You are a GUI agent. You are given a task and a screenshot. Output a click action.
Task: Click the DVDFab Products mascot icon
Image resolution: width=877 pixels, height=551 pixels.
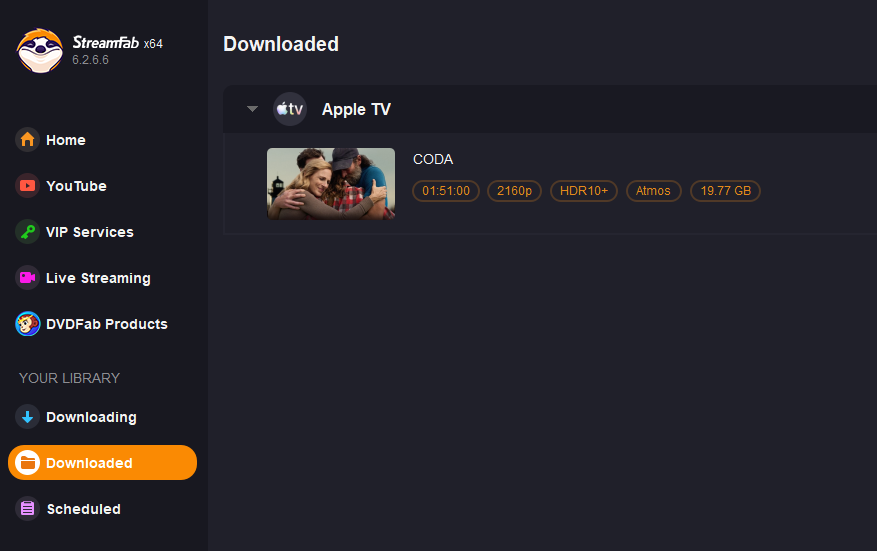pyautogui.click(x=27, y=324)
